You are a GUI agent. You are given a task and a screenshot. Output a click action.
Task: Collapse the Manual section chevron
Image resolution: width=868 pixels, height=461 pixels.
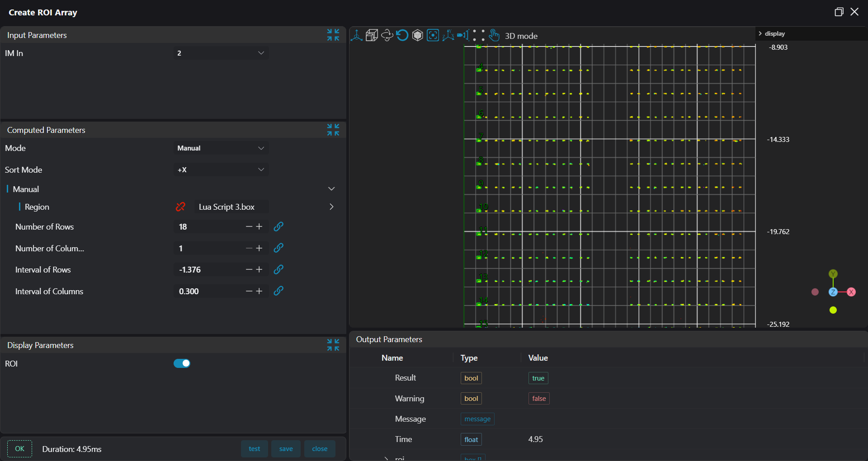click(x=331, y=189)
